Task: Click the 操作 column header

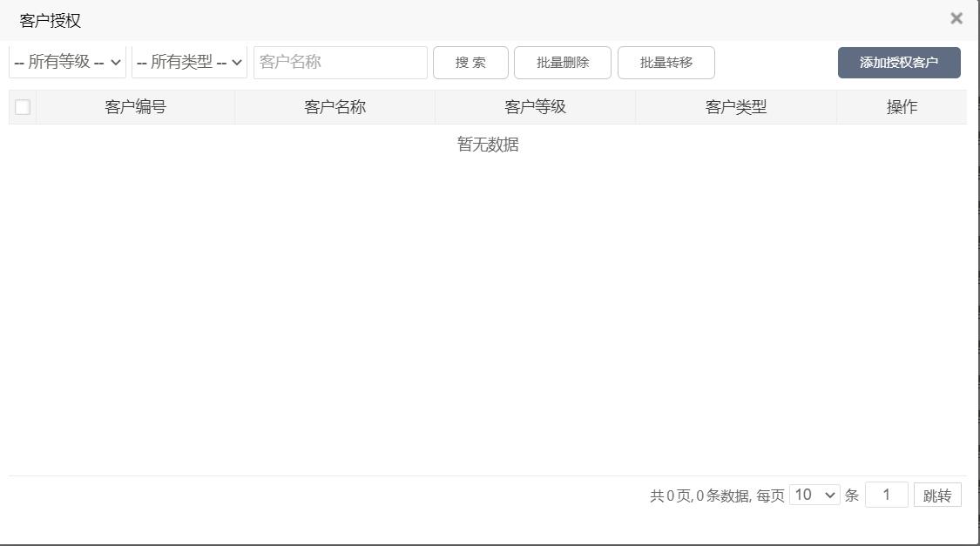Action: coord(902,107)
